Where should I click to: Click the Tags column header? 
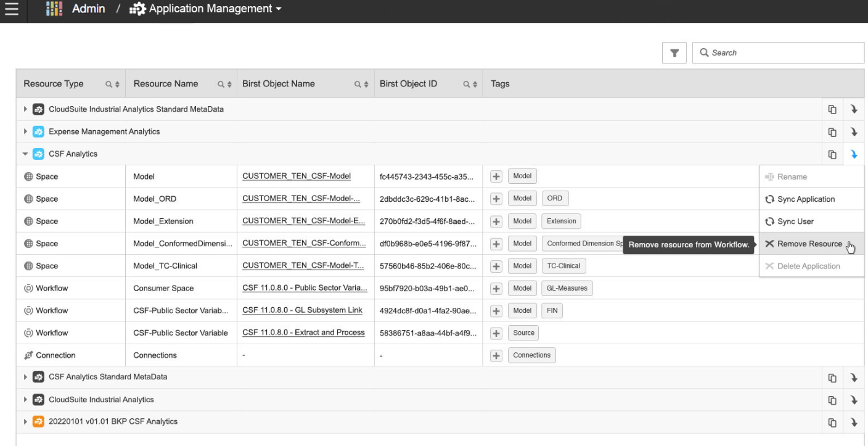500,84
